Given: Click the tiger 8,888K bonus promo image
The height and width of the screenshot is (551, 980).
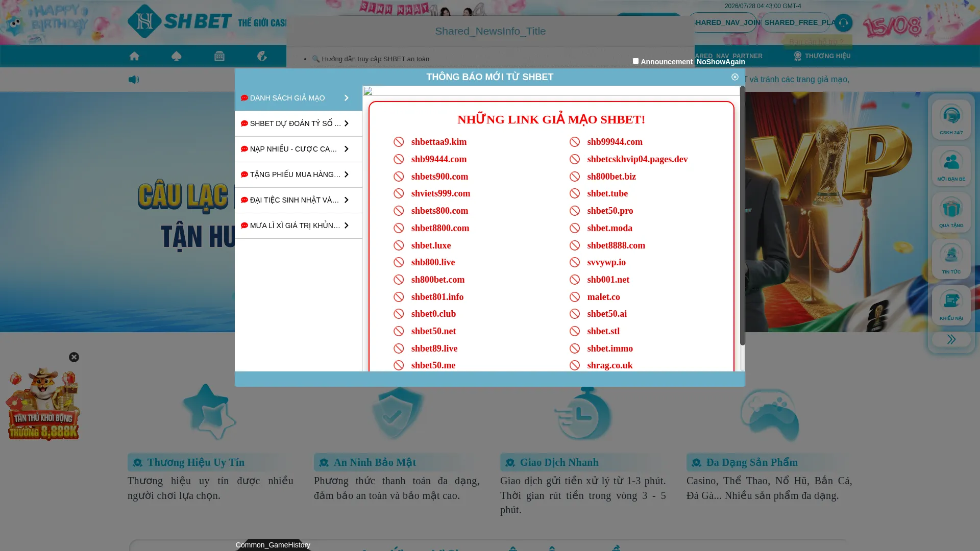Looking at the screenshot, I should click(43, 404).
